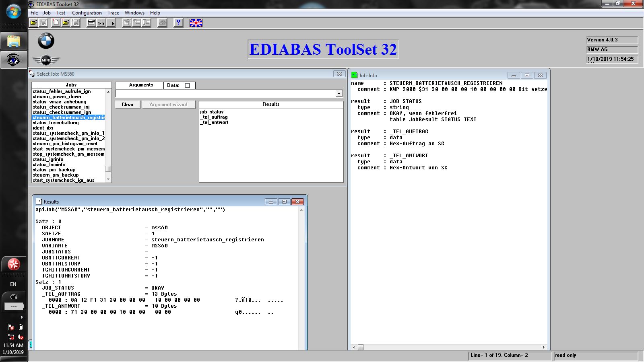Screen dimensions: 644x362
Task: Open the Windows menu
Action: tap(134, 13)
